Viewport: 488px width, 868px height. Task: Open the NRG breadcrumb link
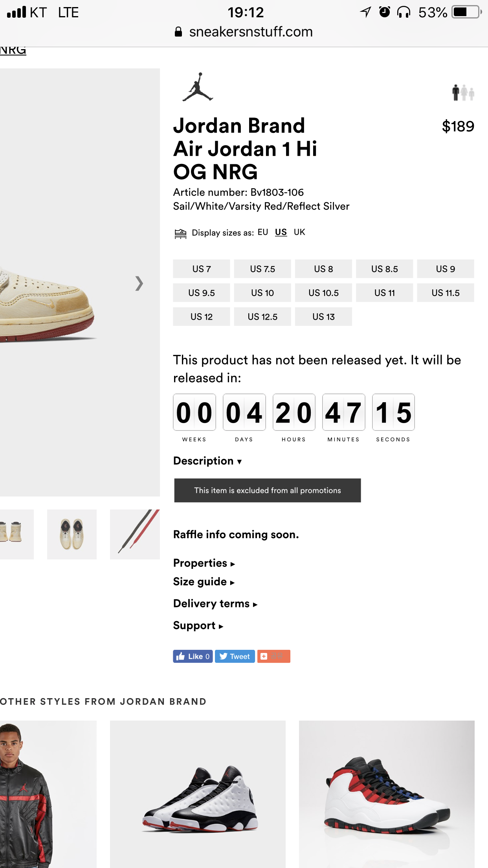[x=13, y=51]
